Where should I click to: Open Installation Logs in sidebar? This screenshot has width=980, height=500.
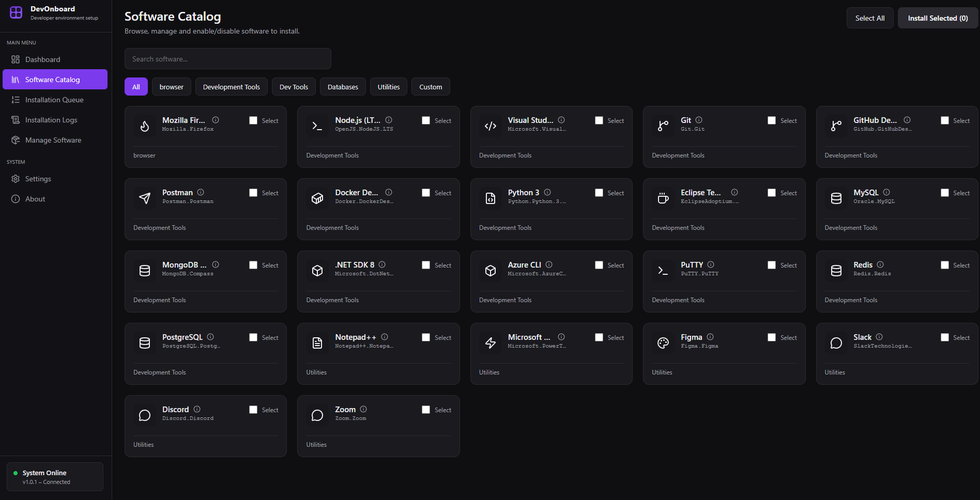tap(55, 120)
